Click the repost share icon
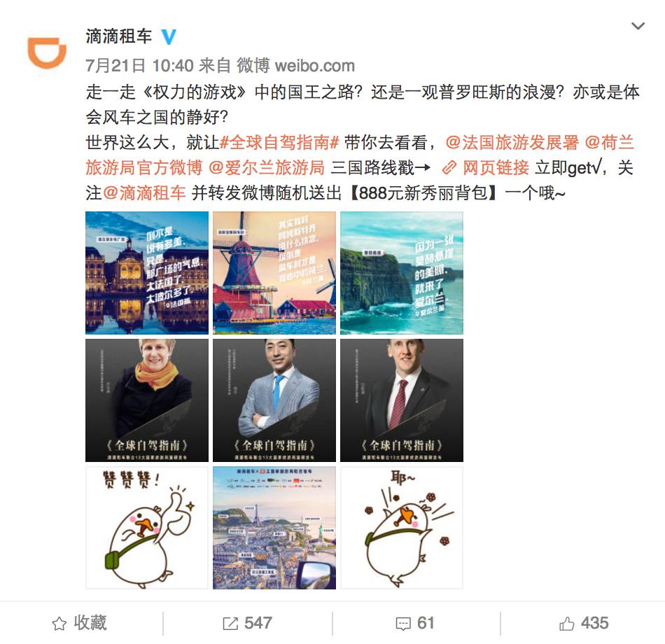 [230, 624]
